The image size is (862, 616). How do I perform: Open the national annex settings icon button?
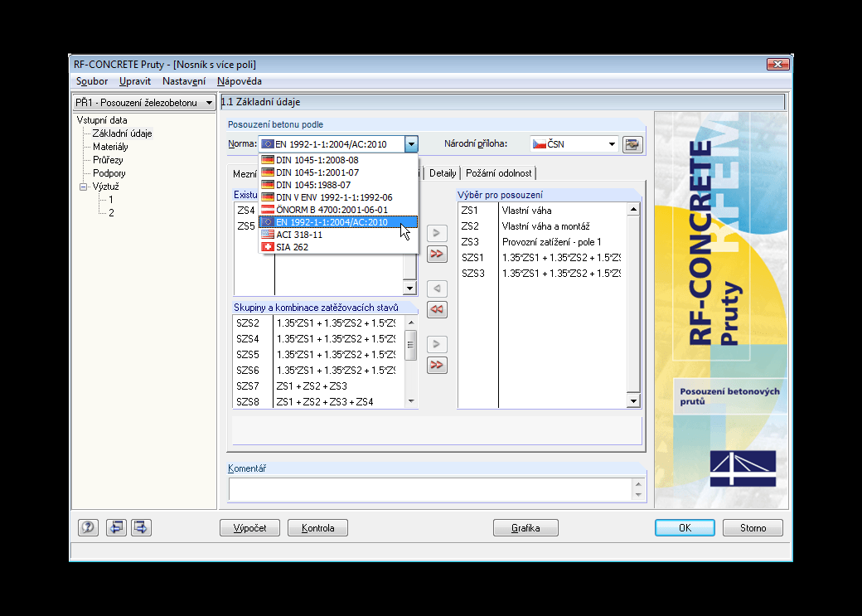[632, 144]
